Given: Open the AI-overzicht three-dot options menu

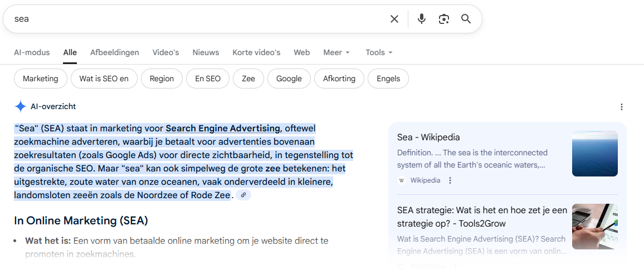Looking at the screenshot, I should tap(621, 107).
